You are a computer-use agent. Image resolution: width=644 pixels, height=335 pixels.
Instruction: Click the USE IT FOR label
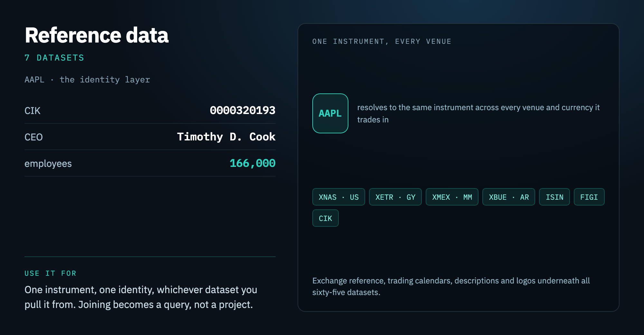[50, 273]
